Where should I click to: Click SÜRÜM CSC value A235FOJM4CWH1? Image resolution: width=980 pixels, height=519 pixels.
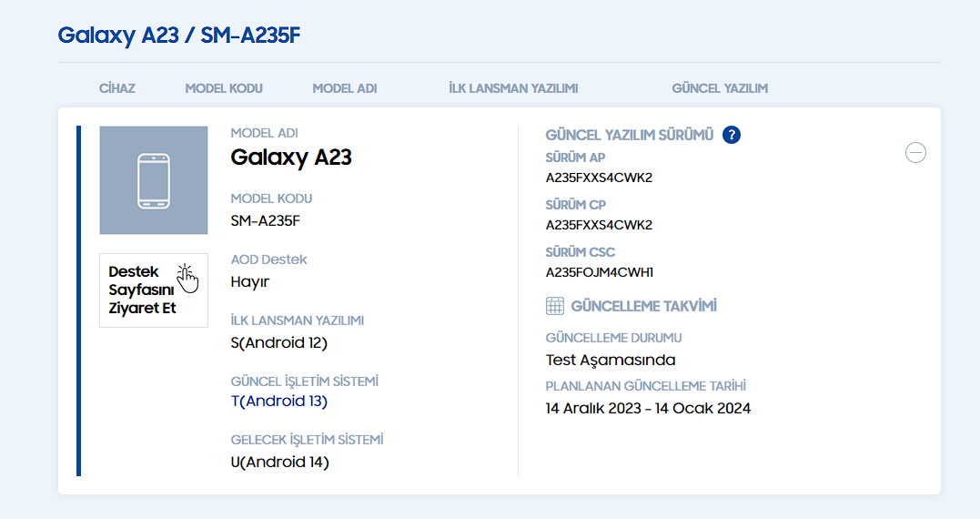click(600, 272)
